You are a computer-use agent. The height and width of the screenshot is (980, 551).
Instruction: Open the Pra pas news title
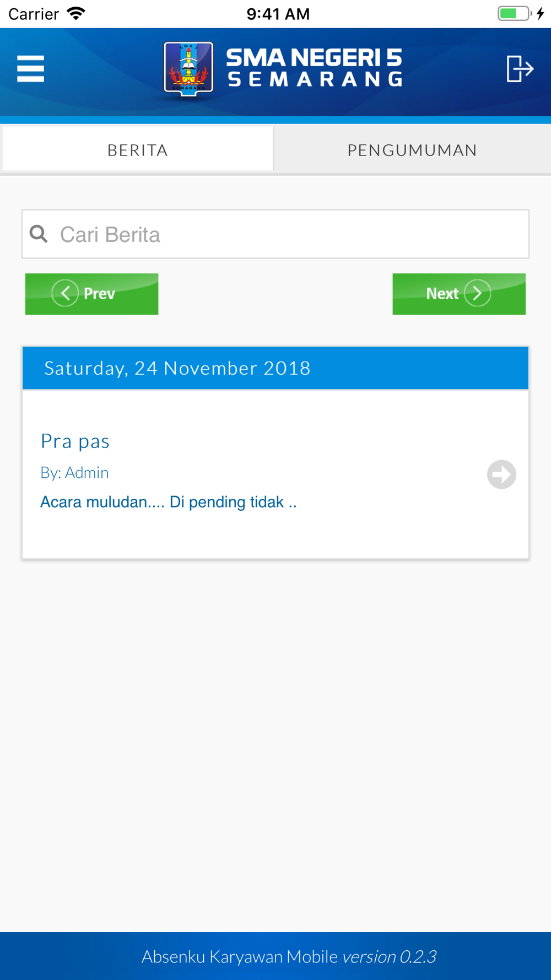point(75,441)
